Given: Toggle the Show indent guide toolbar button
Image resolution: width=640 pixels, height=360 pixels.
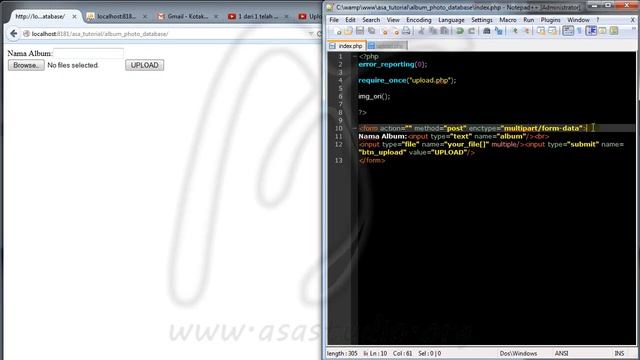Looking at the screenshot, I should click(x=591, y=31).
